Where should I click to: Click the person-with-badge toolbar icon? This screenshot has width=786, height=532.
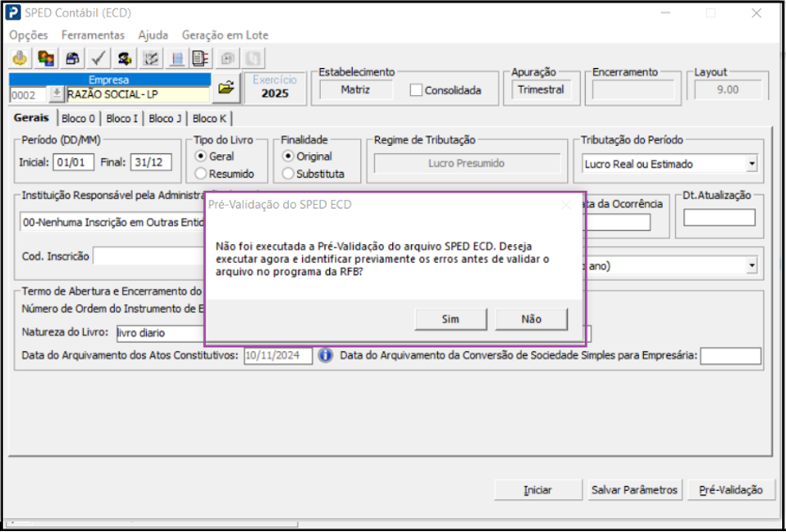coord(125,58)
